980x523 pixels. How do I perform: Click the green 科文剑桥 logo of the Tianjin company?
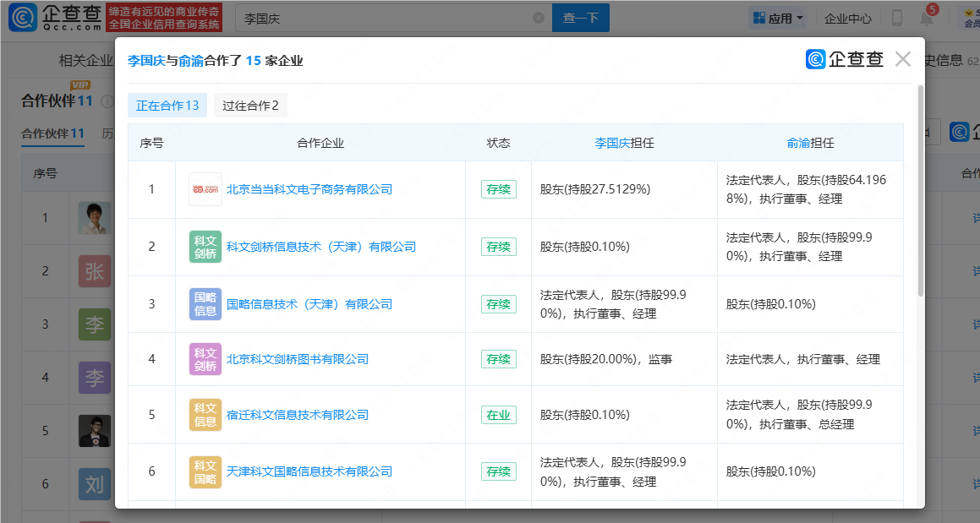coord(205,247)
